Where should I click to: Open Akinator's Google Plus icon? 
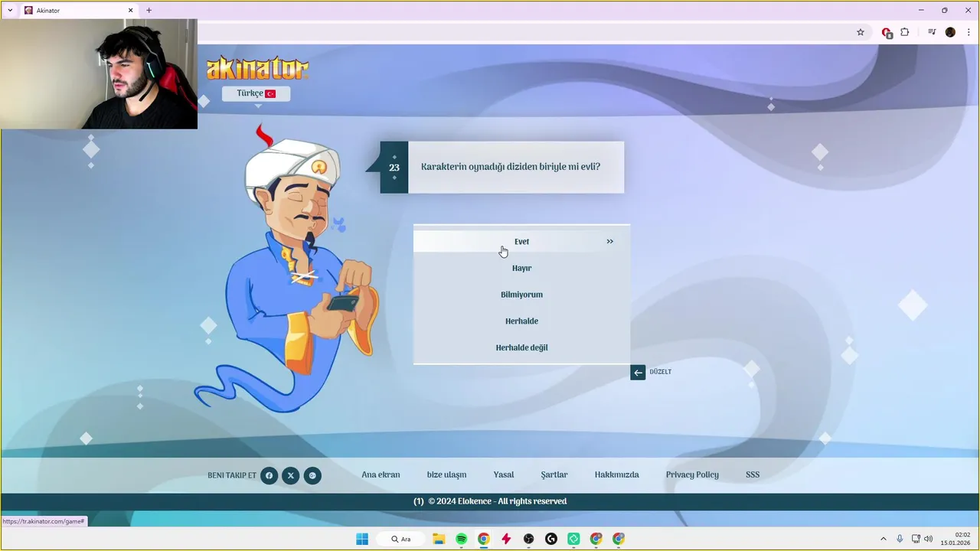(x=312, y=475)
